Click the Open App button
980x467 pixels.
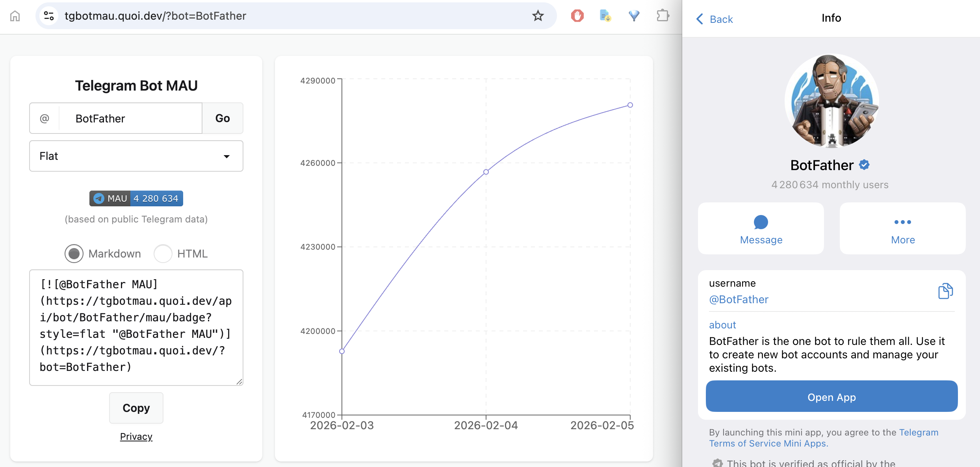click(x=832, y=397)
